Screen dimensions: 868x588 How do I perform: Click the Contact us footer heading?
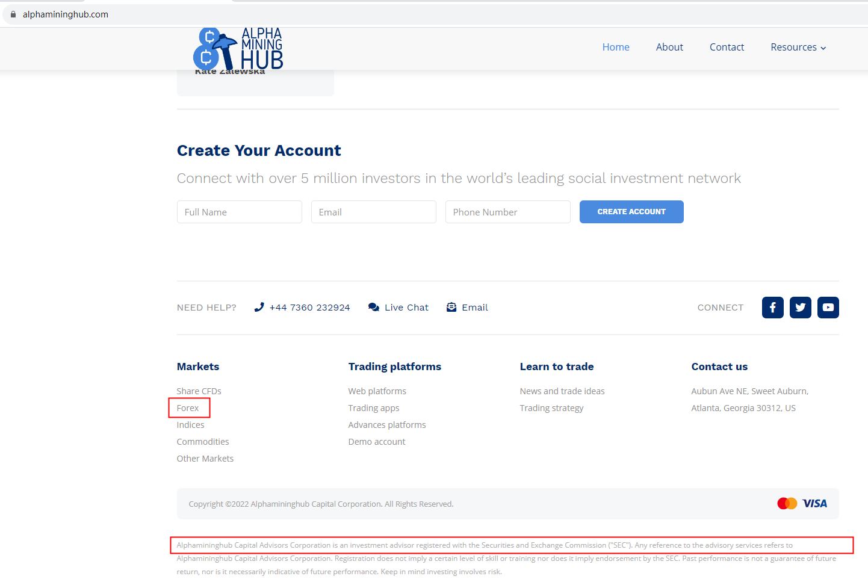[x=719, y=367]
